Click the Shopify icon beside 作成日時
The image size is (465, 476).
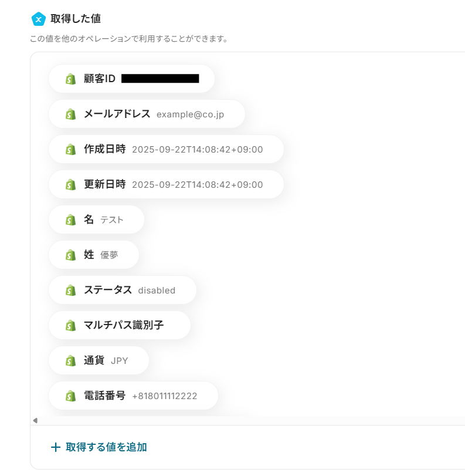click(71, 149)
